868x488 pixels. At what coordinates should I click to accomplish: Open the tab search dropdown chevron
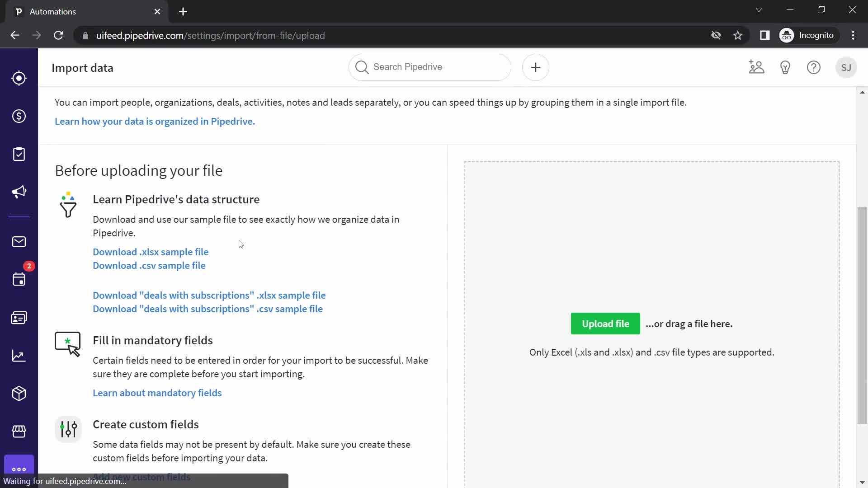(759, 10)
